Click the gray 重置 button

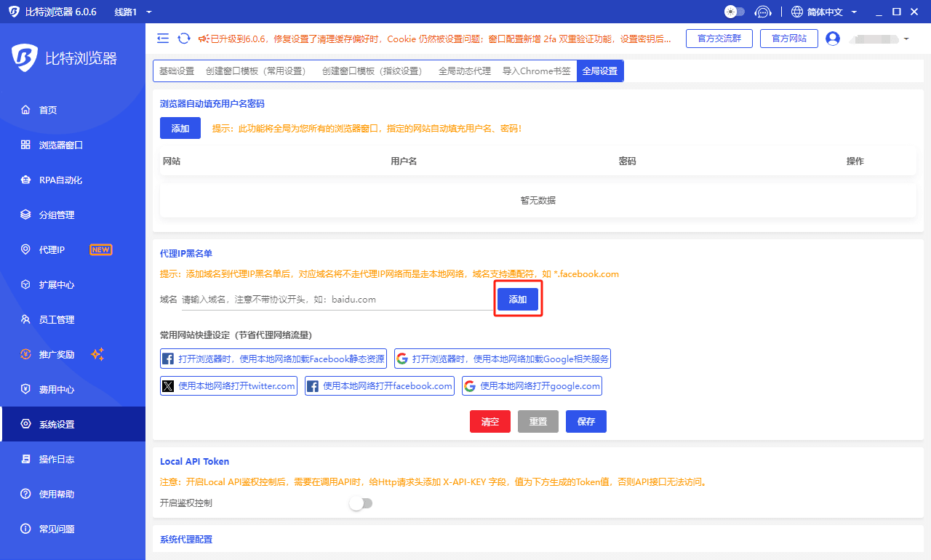538,422
